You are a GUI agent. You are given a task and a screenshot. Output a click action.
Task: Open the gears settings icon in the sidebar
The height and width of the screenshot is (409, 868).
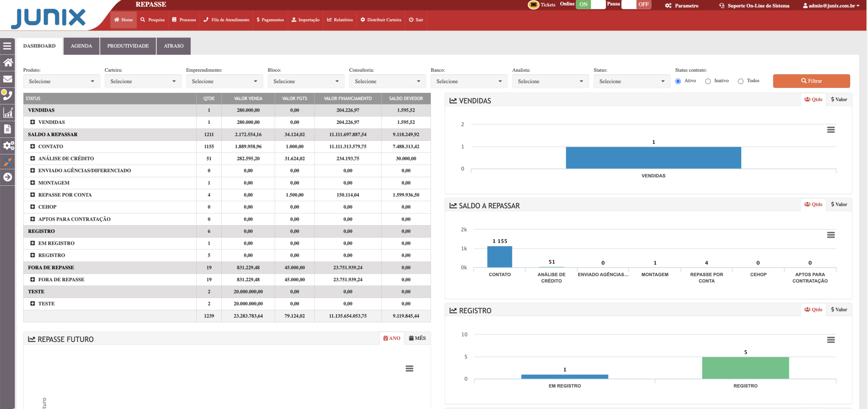(x=8, y=146)
